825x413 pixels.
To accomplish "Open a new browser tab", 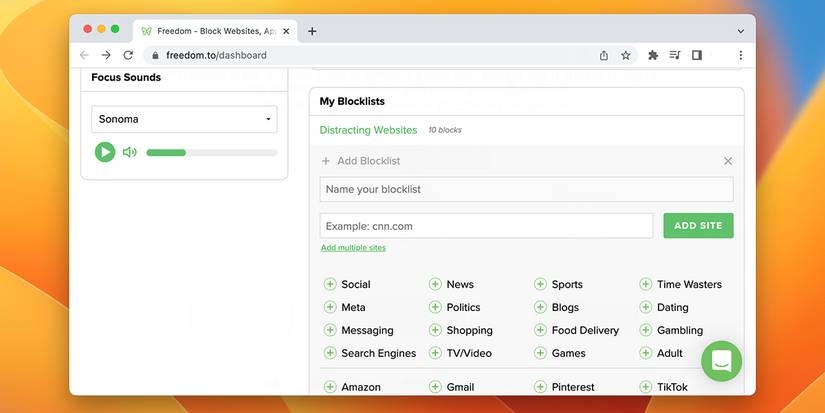I will (312, 31).
